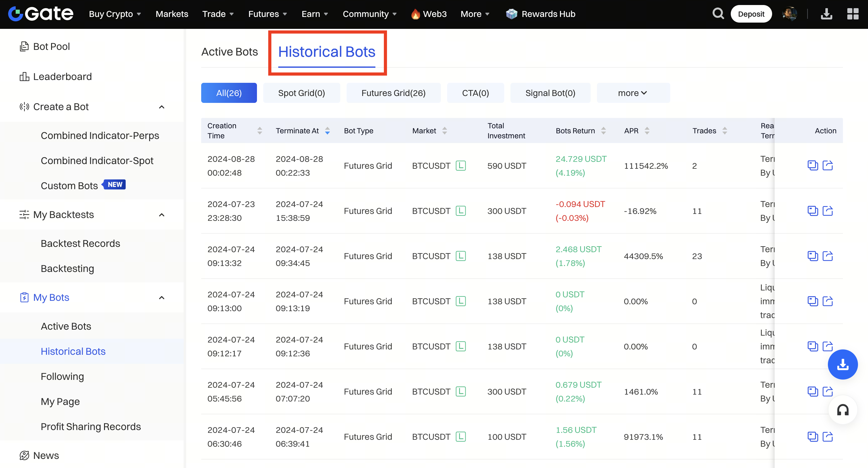Select the Futures Grid(26) filter
Screen dimensions: 868x468
(393, 93)
